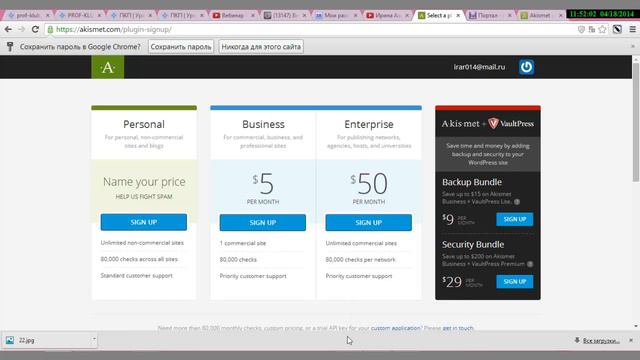The height and width of the screenshot is (360, 640).
Task: Click the green Akismet A logo
Action: [108, 67]
